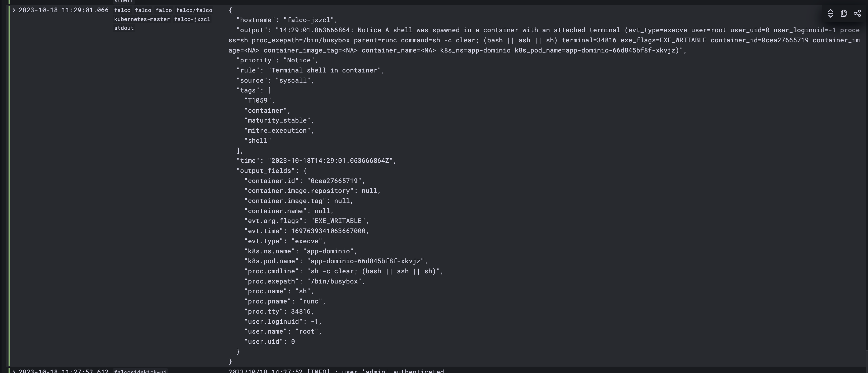Click the 2023-10-18 11:27:52.612 timestamp
Screen dimensions: 868x373
click(63, 371)
